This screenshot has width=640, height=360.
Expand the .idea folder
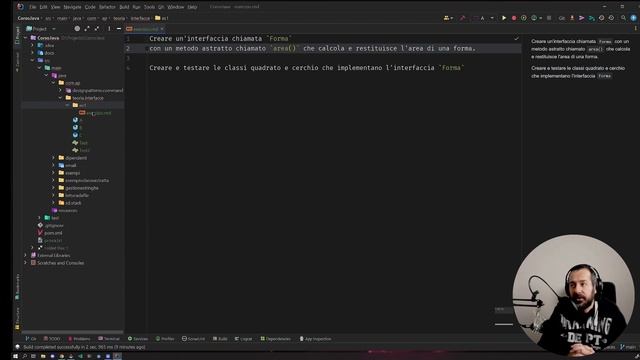[33, 45]
